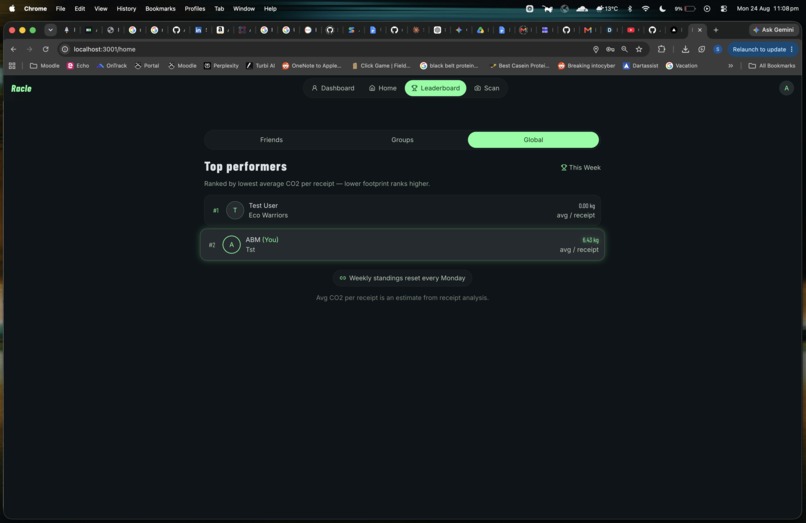Open the Turbi AI bookmark

tap(260, 66)
